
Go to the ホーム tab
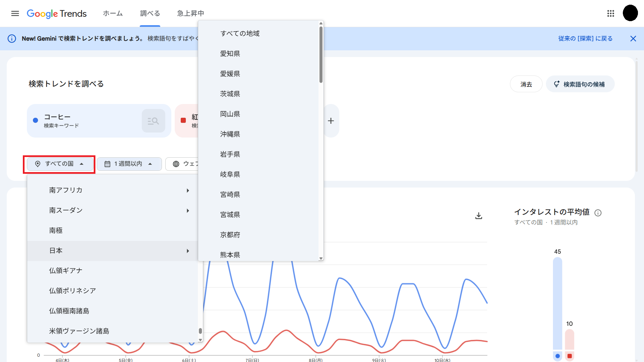tap(113, 13)
